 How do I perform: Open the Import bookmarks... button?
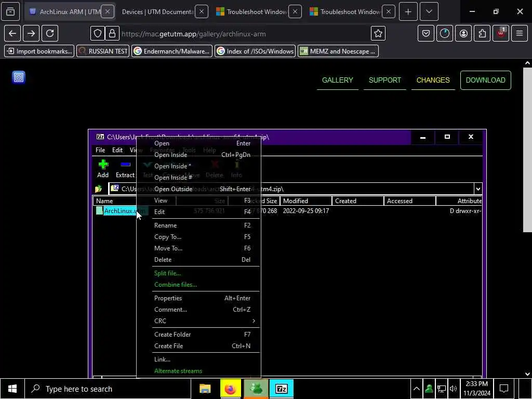[x=39, y=51]
